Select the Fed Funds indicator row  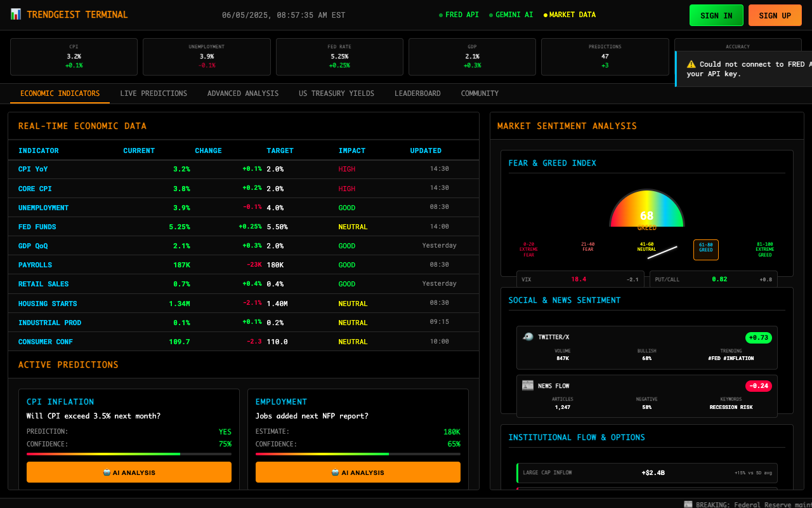[x=244, y=227]
